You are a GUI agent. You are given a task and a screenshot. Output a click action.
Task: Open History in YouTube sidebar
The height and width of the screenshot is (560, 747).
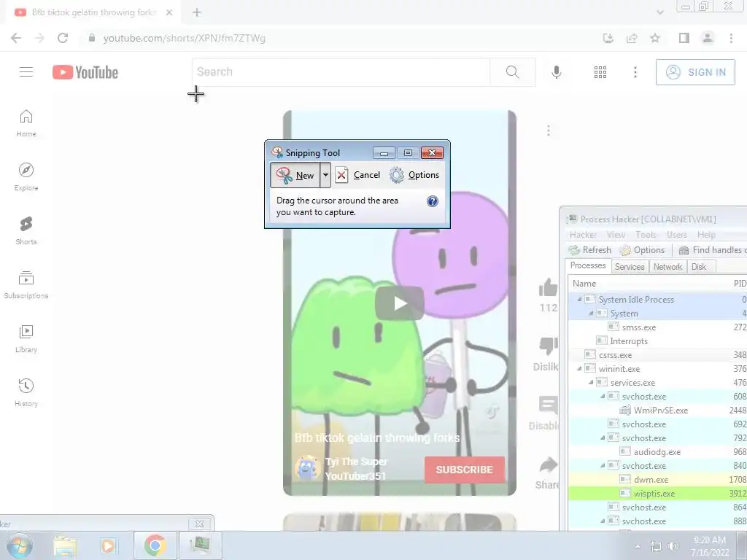[x=26, y=393]
